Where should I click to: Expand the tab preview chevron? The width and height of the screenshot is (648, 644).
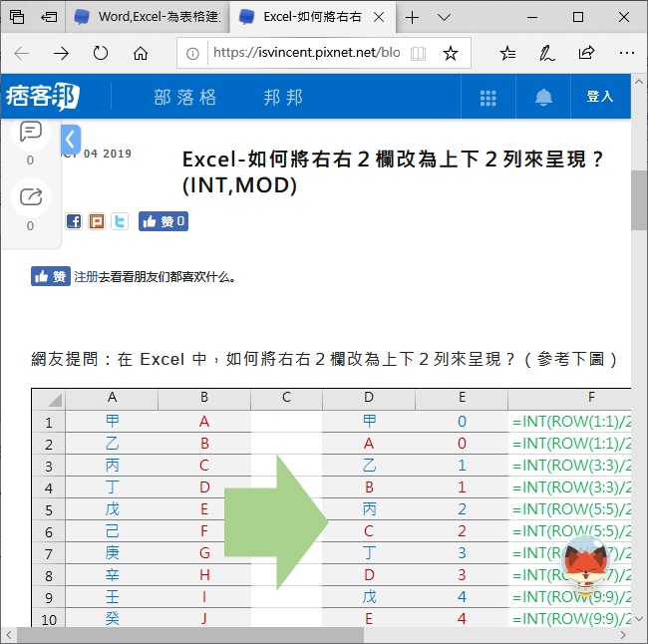tap(444, 17)
